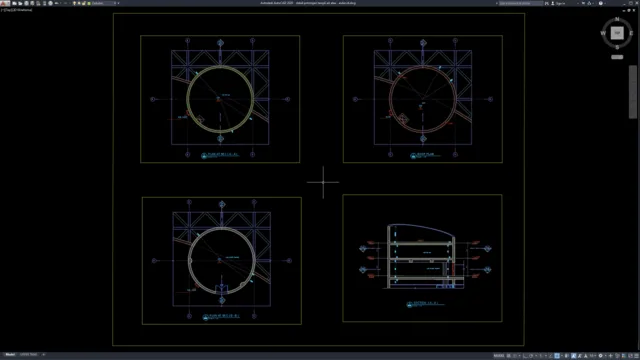Toggle the polar tracking icon
This screenshot has width=640, height=360.
click(x=531, y=356)
